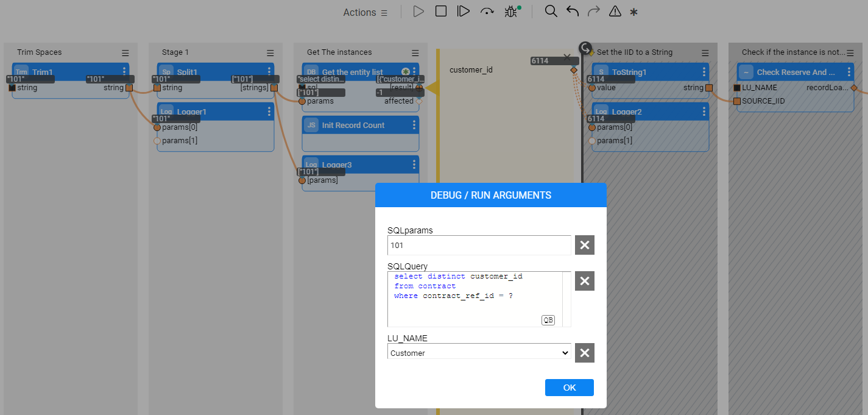Screen dimensions: 868x415
Task: Click the debug step play icon
Action: (464, 12)
